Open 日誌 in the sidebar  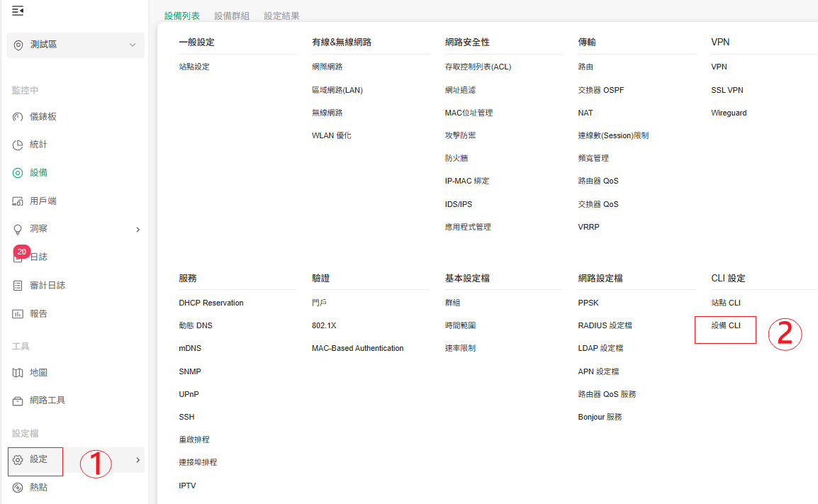click(38, 257)
